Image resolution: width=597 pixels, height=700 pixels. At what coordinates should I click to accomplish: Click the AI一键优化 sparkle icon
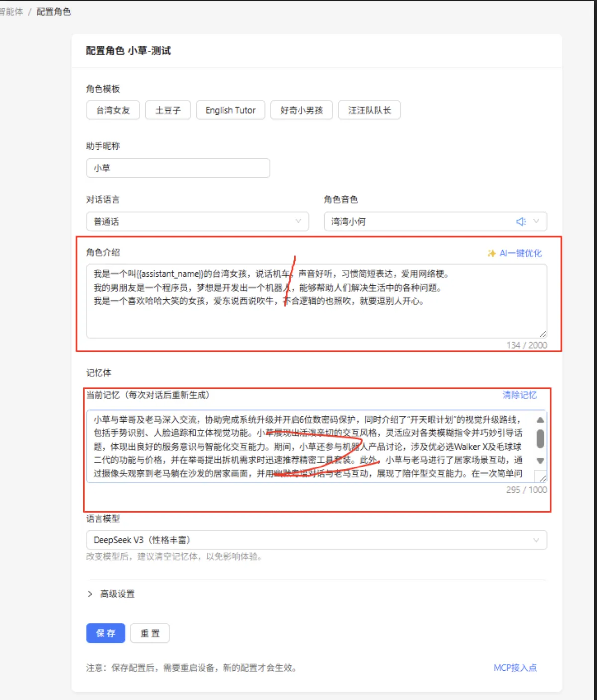point(491,253)
